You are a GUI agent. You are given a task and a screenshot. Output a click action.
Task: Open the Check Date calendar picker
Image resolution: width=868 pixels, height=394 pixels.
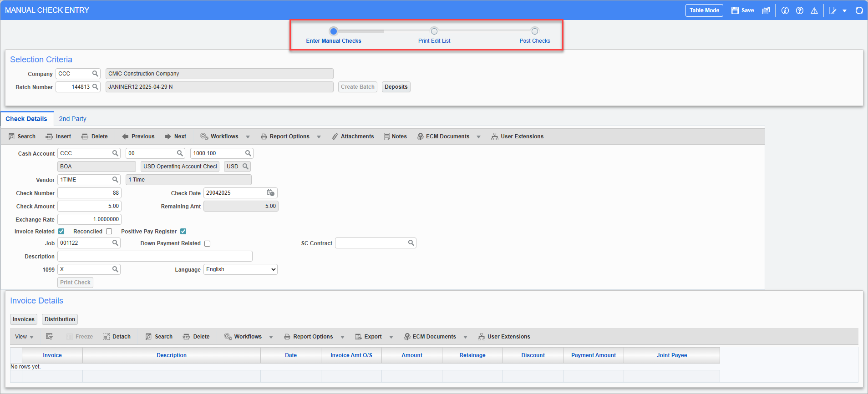(x=271, y=193)
